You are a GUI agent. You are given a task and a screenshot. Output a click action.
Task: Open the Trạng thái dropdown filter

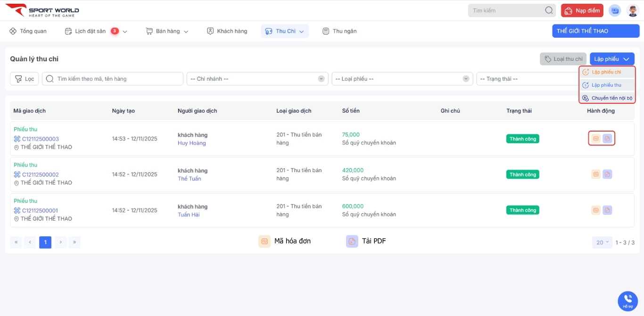point(526,79)
